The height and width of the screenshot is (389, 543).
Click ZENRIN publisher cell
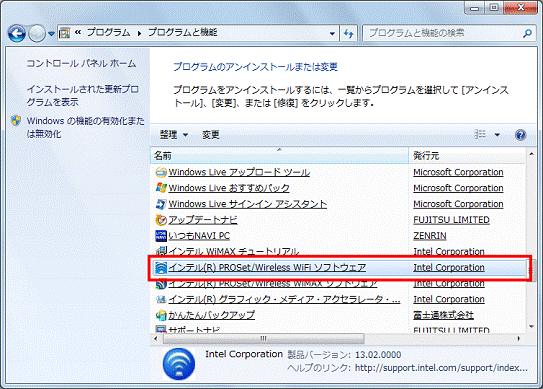pyautogui.click(x=430, y=236)
